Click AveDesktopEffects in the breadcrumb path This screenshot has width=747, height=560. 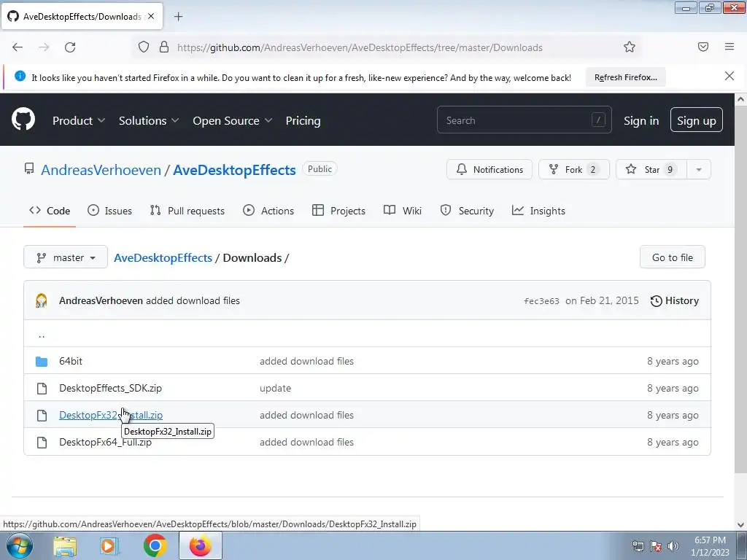click(163, 257)
